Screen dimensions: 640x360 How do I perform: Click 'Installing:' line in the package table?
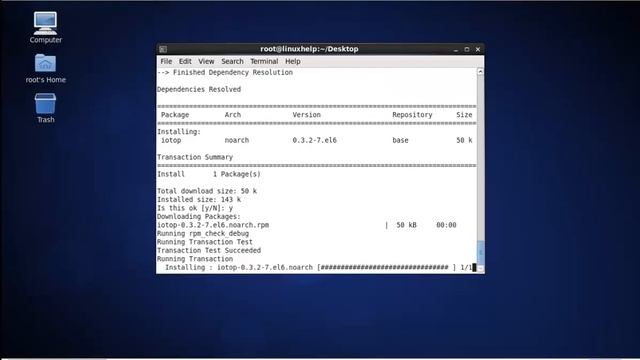179,132
